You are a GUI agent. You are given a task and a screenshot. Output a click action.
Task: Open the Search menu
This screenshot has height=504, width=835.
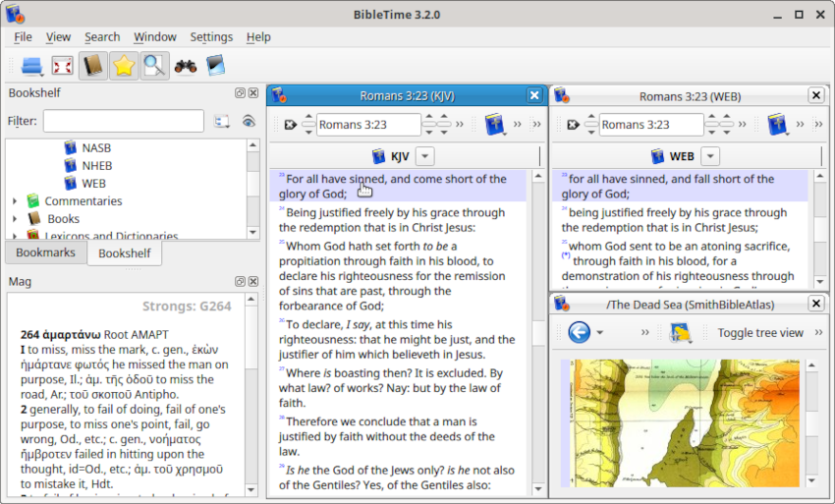point(102,36)
